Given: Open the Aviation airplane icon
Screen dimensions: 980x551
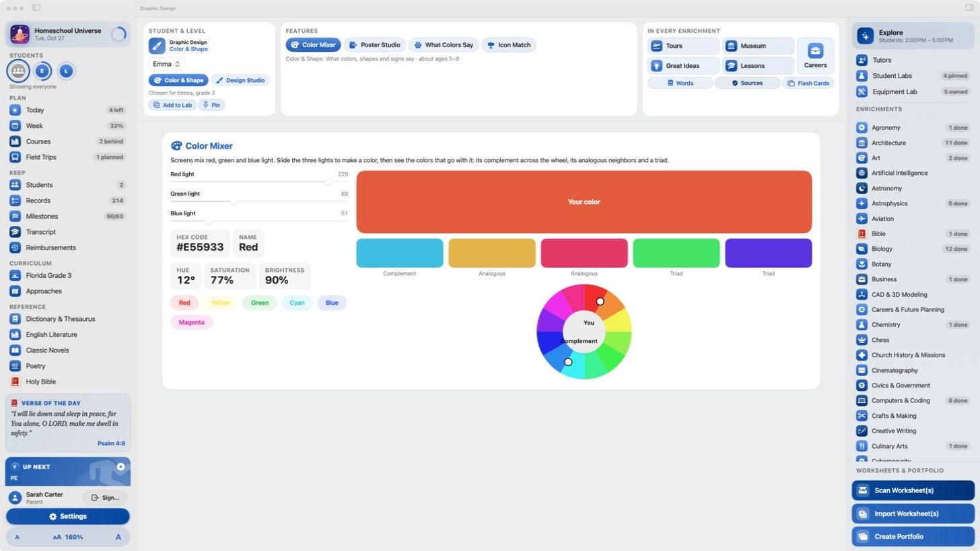Looking at the screenshot, I should [862, 219].
